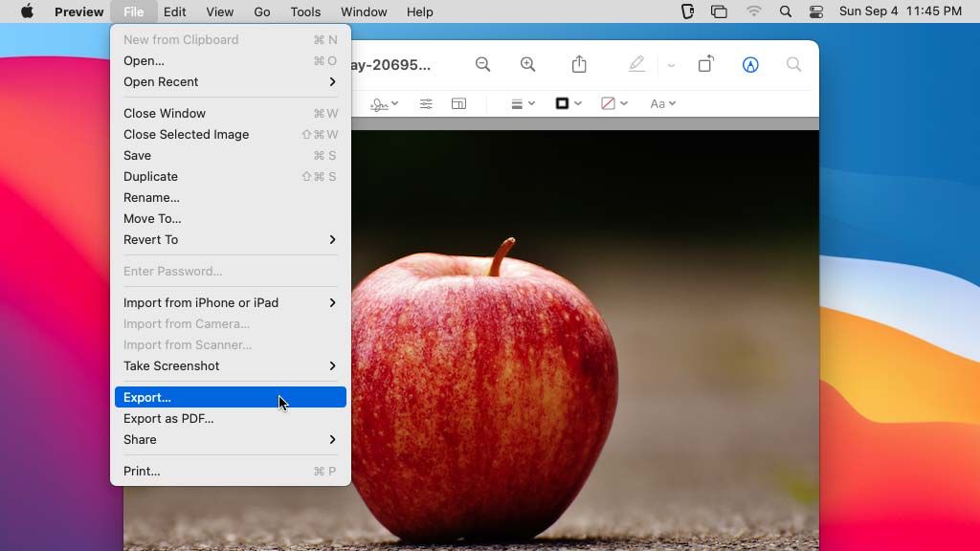
Task: Open the Border Color dropdown
Action: click(567, 103)
